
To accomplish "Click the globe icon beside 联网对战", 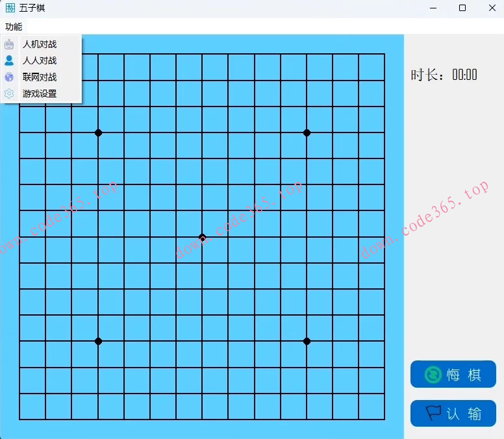I will (x=9, y=77).
